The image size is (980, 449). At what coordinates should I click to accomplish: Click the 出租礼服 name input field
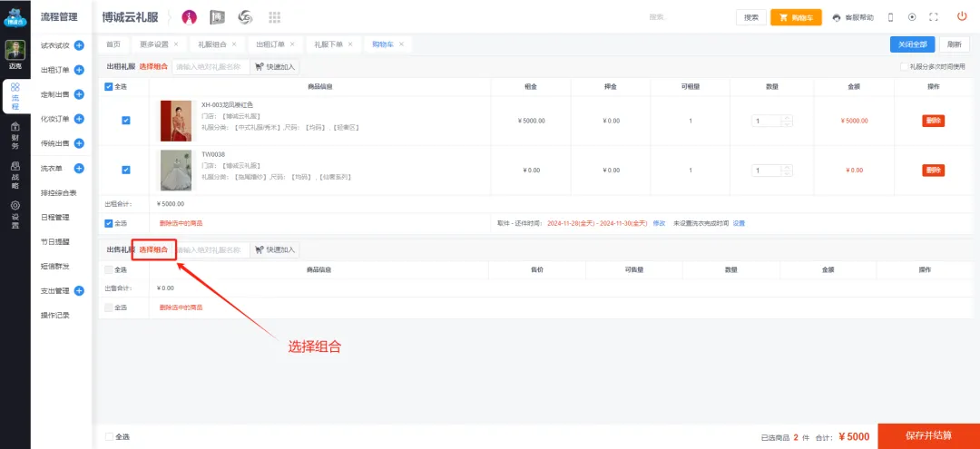[210, 66]
